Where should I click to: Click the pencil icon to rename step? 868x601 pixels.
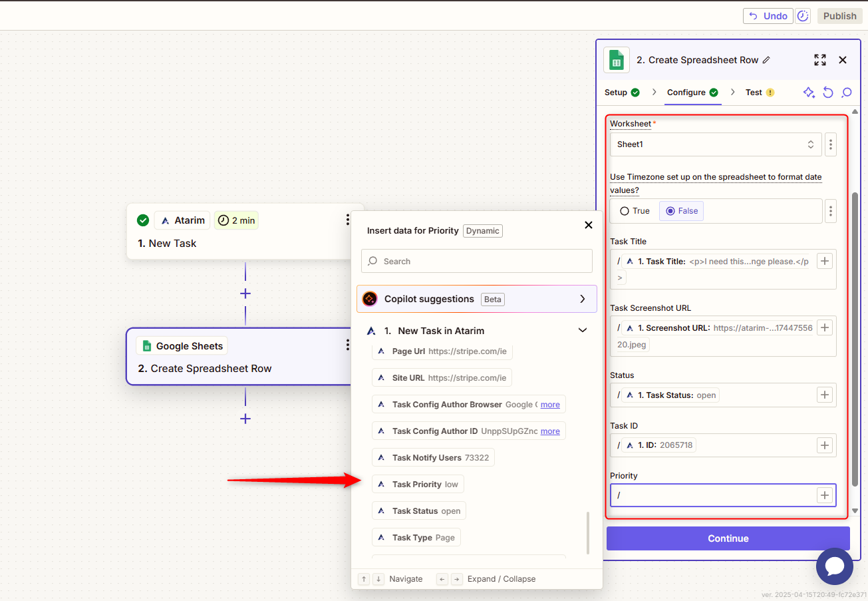[x=766, y=60]
